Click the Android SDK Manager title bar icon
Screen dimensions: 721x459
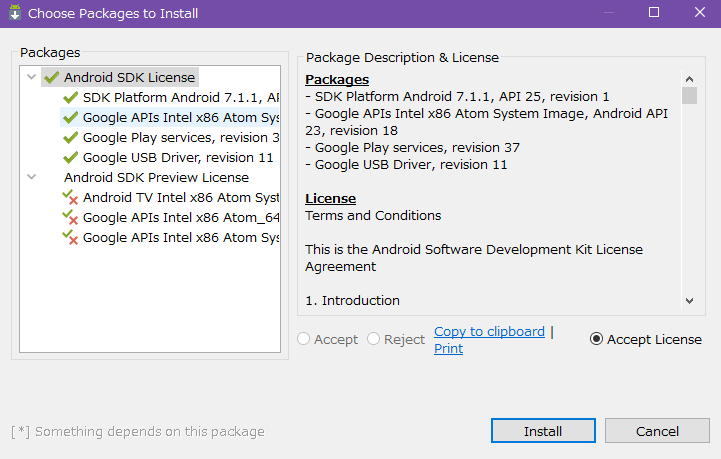[15, 12]
